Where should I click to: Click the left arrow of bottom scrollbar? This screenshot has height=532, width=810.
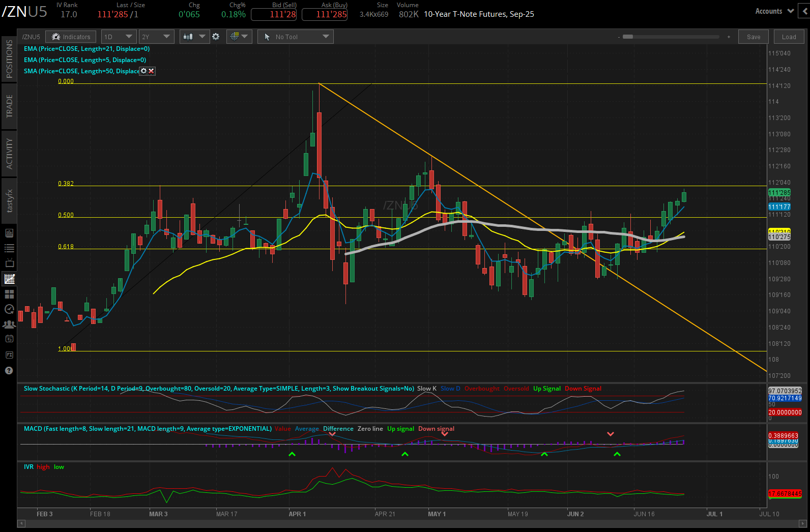21,523
